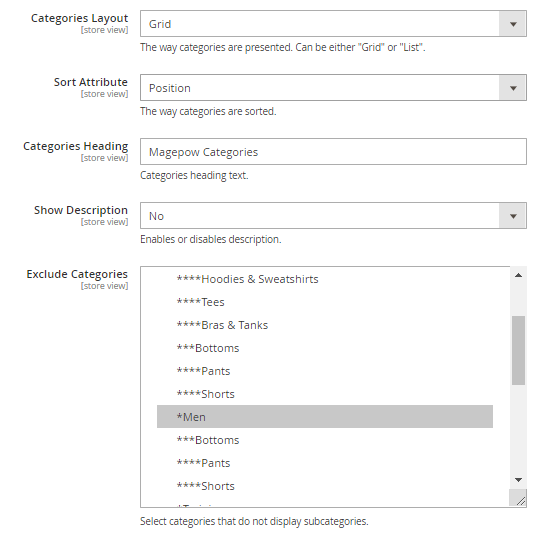Select the Pants option below Men
This screenshot has height=539, width=552.
pyautogui.click(x=325, y=463)
